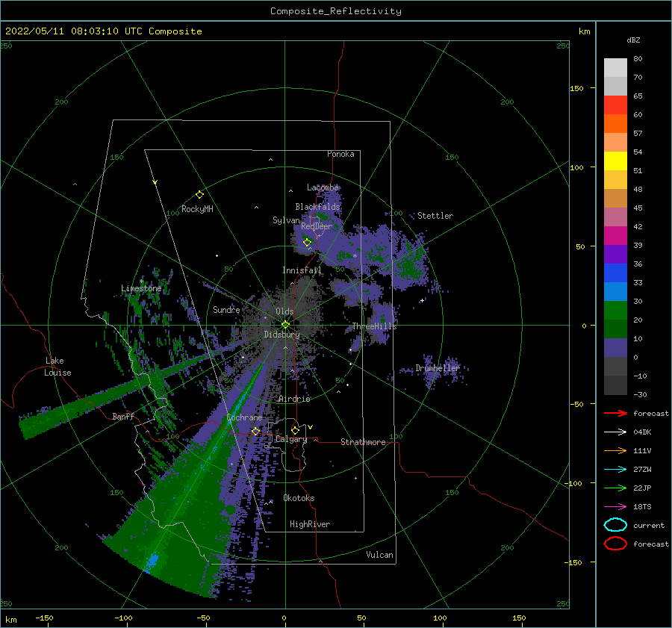
Task: Click the Drumheller city label
Action: pos(438,368)
